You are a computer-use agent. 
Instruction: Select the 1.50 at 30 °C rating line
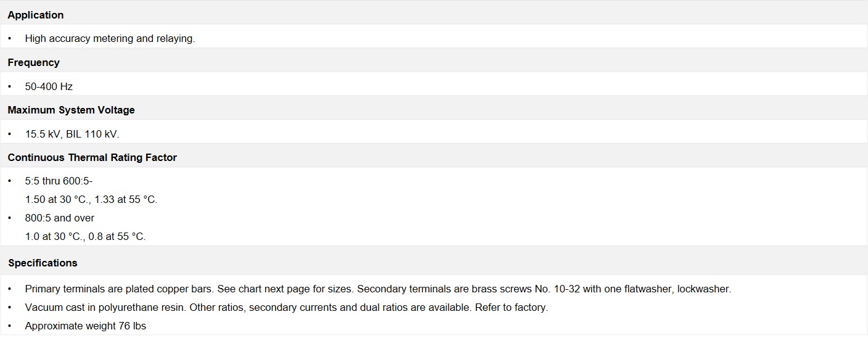click(x=91, y=200)
